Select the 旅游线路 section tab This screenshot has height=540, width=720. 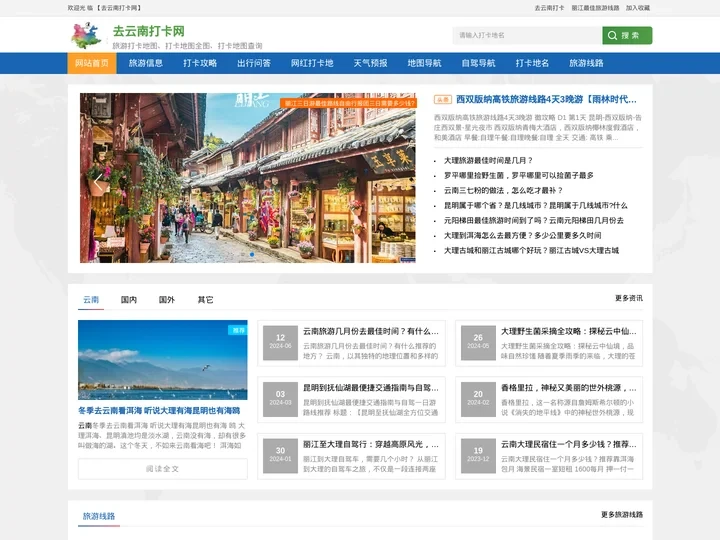pos(99,516)
